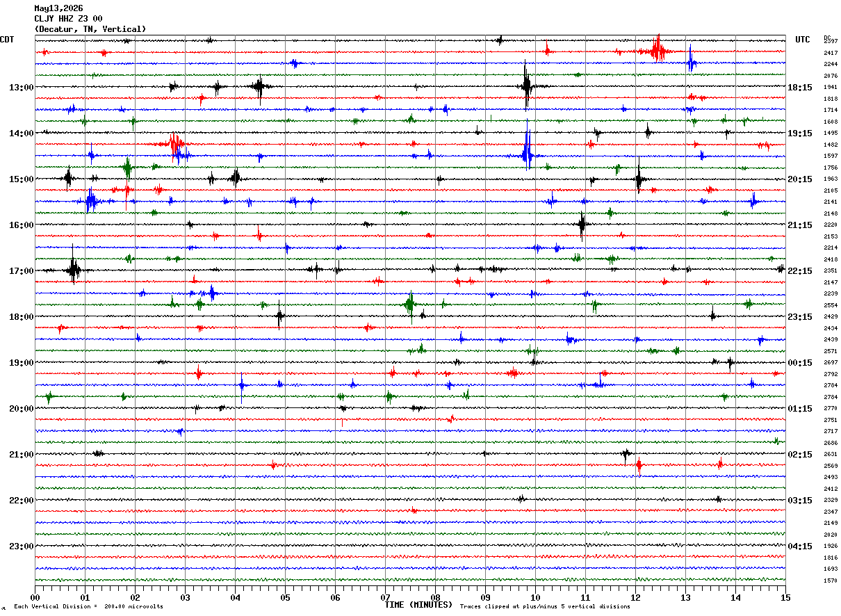Click the TIME (MINUTES) axis label
This screenshot has height=616, width=841.
coord(418,605)
